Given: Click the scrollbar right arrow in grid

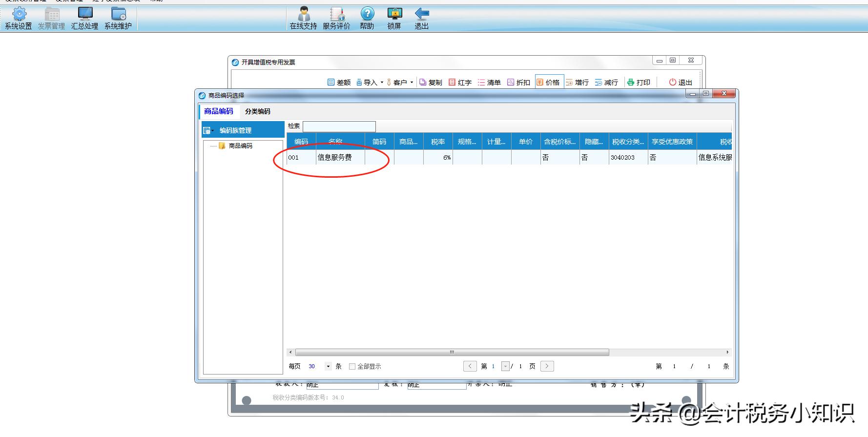Looking at the screenshot, I should 727,352.
